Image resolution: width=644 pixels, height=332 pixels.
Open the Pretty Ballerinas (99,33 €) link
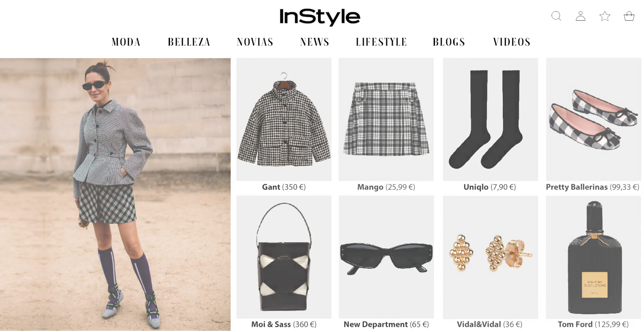(x=593, y=187)
